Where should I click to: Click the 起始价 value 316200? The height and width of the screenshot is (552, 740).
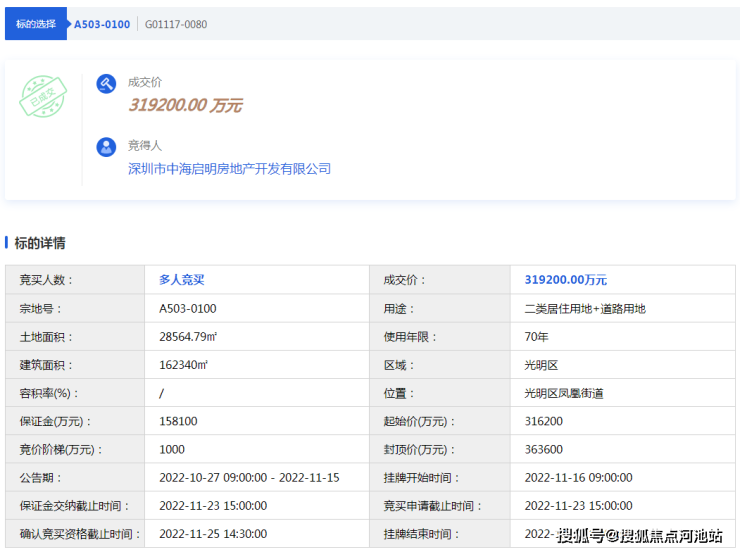[543, 422]
